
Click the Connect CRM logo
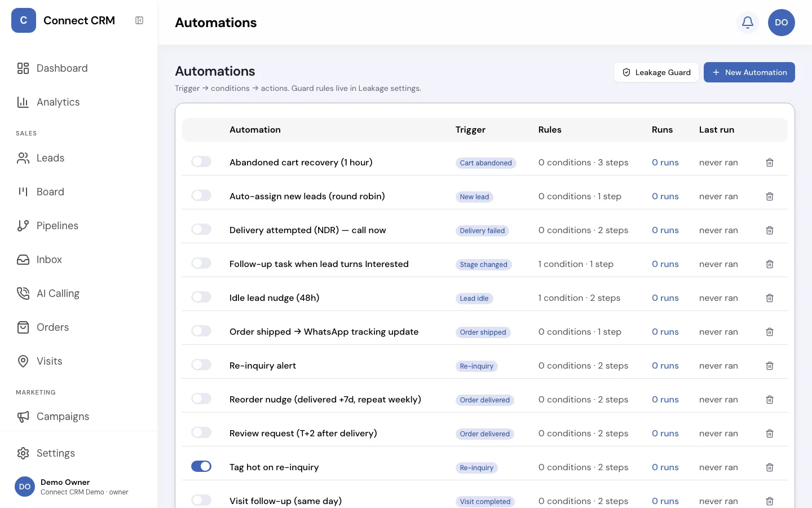pos(24,20)
